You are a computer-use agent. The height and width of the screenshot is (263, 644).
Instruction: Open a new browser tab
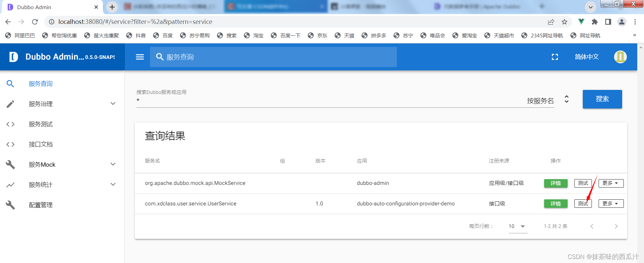coord(112,7)
